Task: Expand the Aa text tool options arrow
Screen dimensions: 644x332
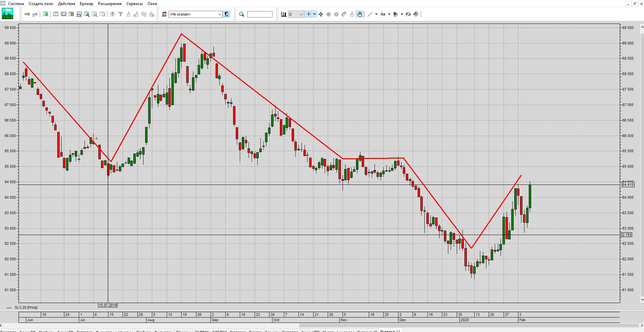Action: [389, 14]
